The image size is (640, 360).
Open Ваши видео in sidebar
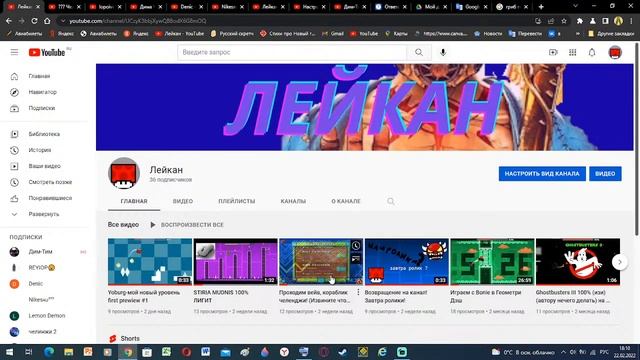[x=45, y=166]
